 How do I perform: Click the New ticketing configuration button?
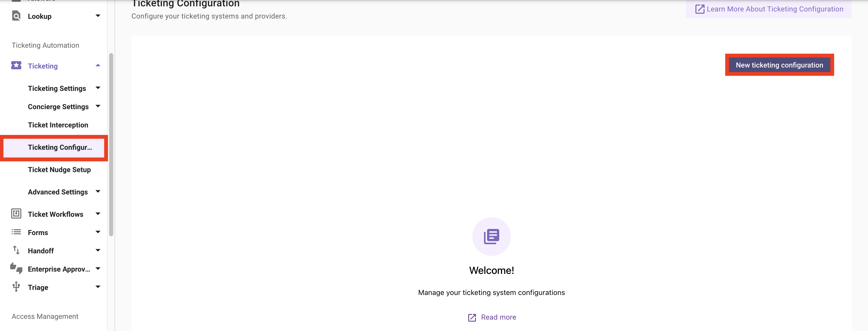coord(779,65)
